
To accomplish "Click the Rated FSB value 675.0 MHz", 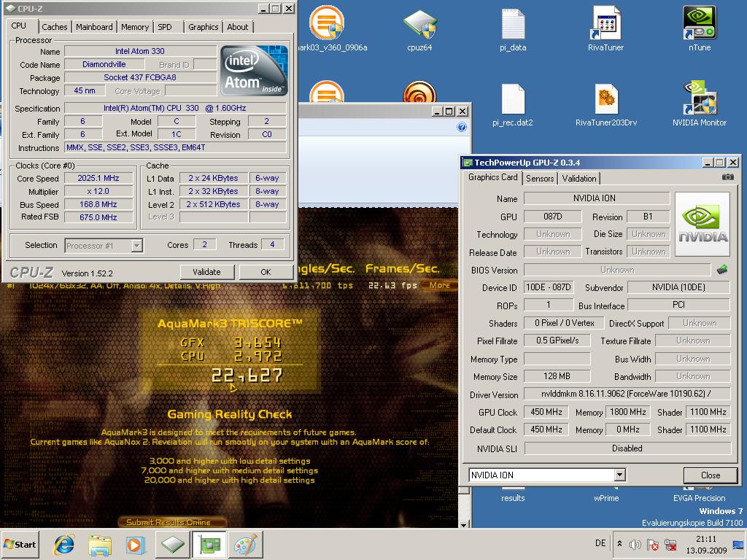I will click(98, 217).
